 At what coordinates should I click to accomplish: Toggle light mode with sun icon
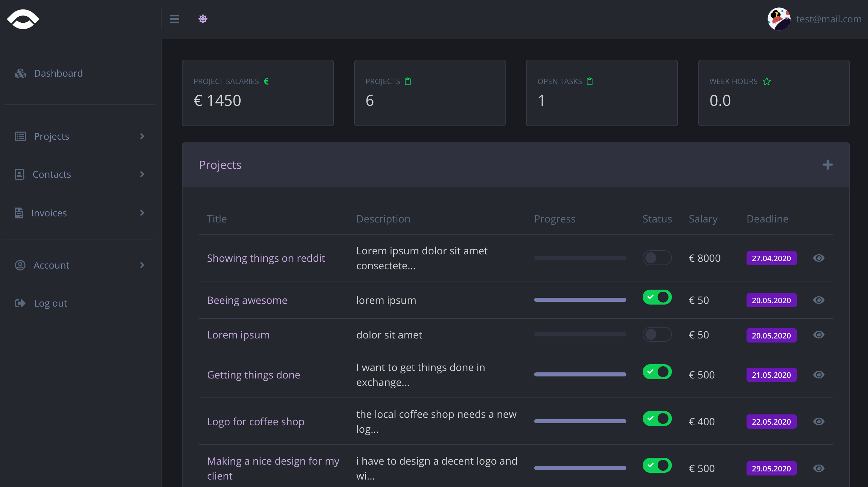pos(203,19)
